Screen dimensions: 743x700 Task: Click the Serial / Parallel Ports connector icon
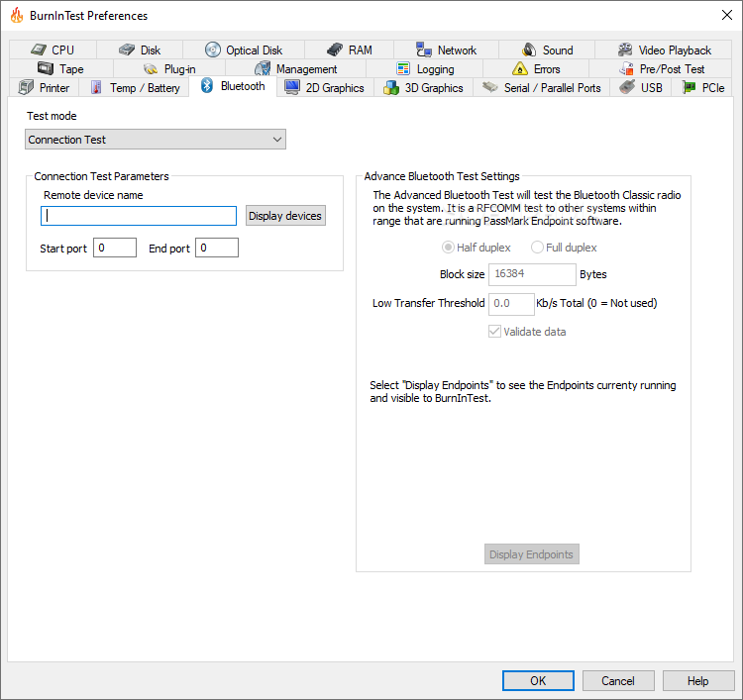pos(490,87)
